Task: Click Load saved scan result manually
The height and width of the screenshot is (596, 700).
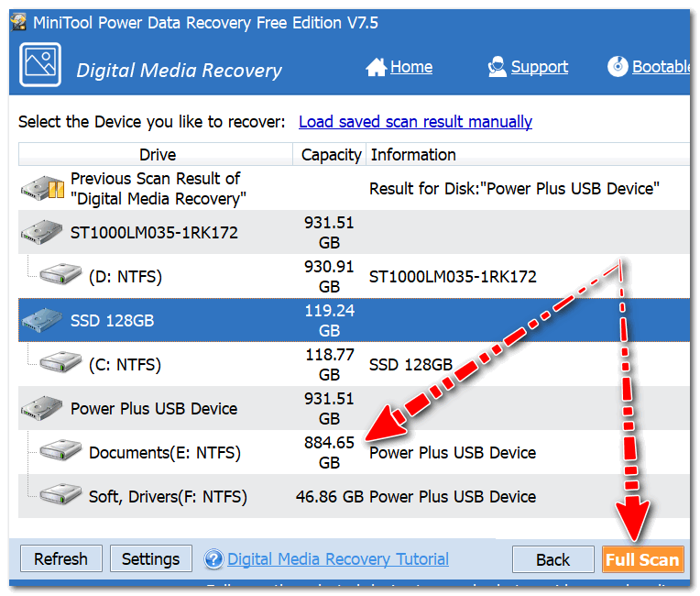Action: [x=415, y=122]
